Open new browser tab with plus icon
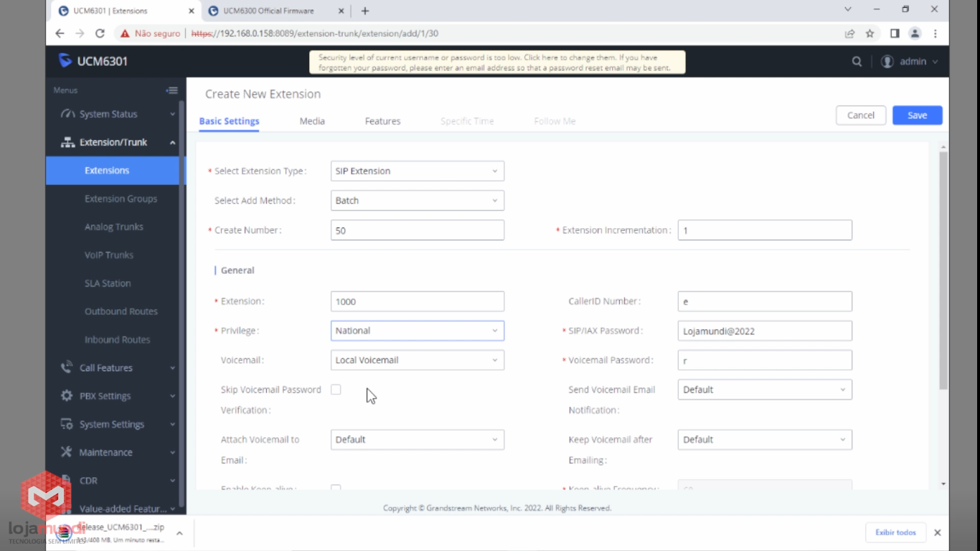980x551 pixels. pyautogui.click(x=365, y=11)
